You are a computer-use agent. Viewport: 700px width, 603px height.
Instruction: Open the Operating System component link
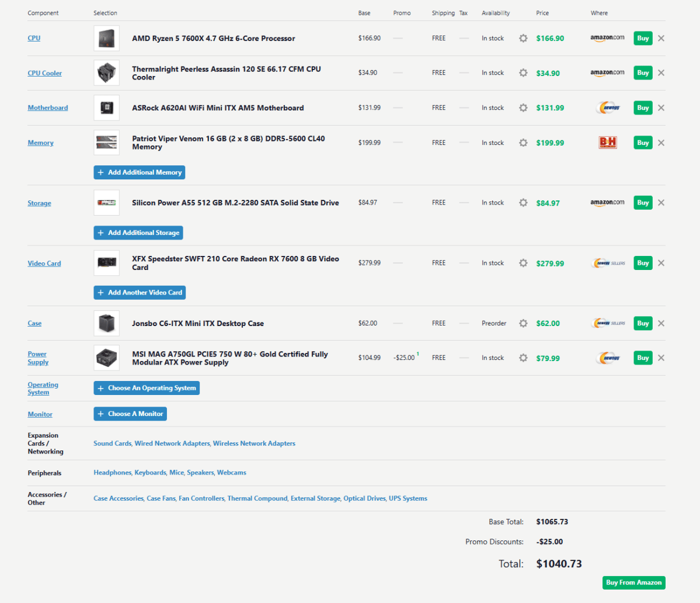[43, 389]
